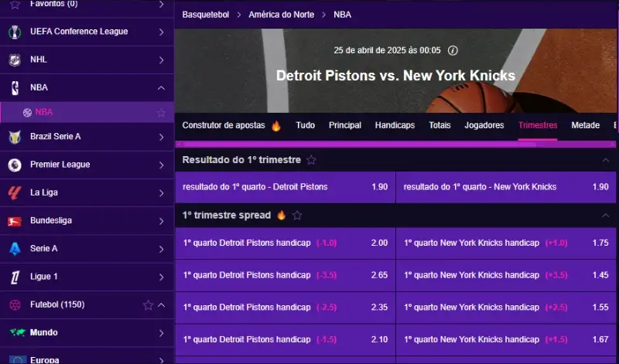Collapse the NBA sidebar section
This screenshot has width=619, height=364.
coord(161,87)
